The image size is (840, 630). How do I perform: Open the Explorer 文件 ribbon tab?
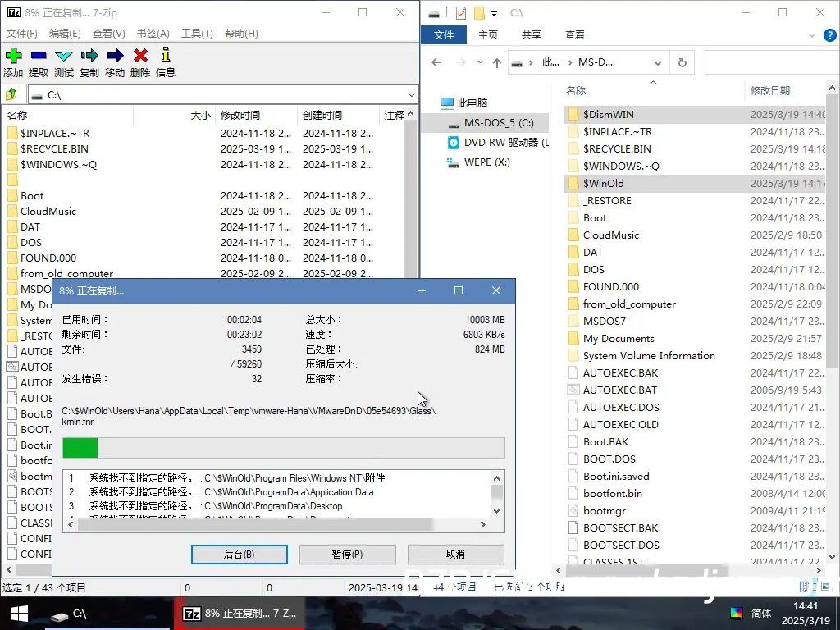[444, 34]
